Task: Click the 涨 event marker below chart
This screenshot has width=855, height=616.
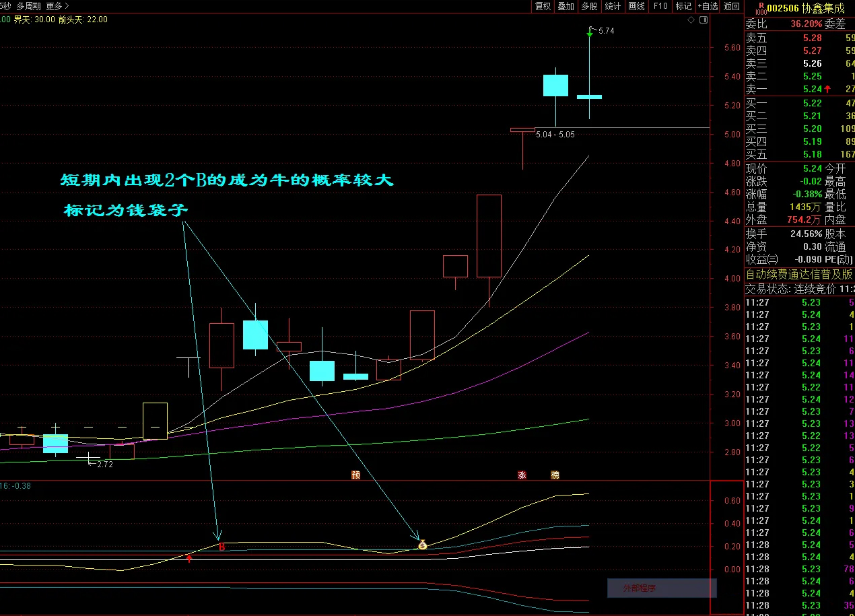Action: pyautogui.click(x=522, y=475)
